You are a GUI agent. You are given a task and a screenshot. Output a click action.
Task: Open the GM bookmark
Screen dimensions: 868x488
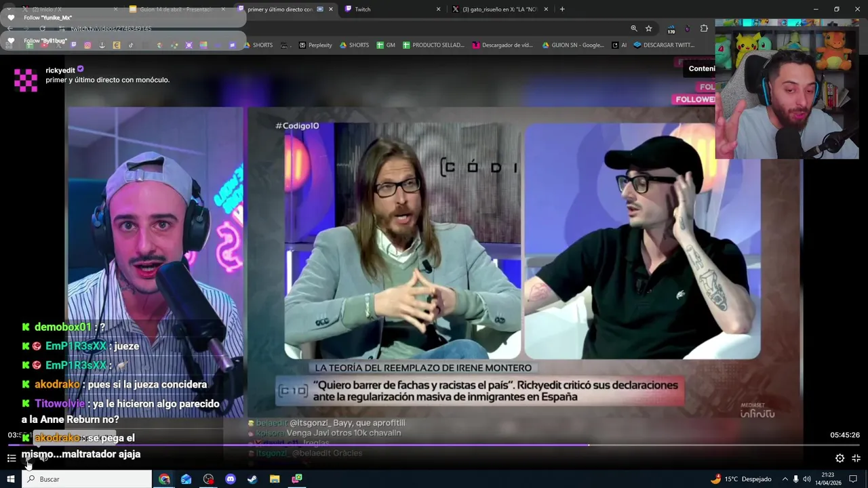click(x=386, y=45)
